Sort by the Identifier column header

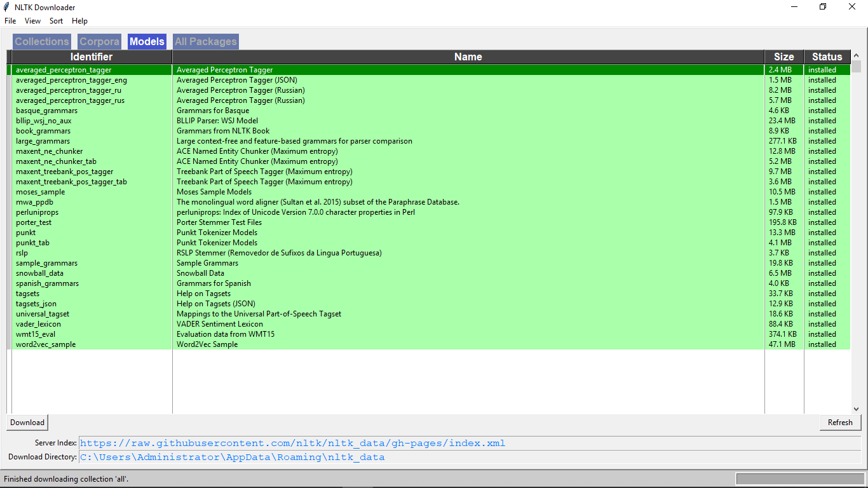pyautogui.click(x=91, y=57)
